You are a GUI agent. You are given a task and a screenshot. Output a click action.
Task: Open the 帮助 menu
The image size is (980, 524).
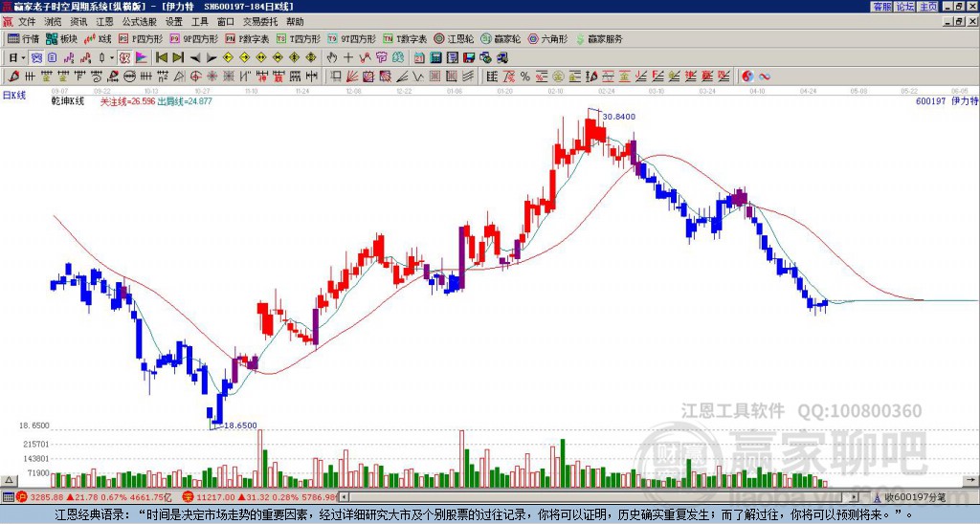[x=295, y=22]
